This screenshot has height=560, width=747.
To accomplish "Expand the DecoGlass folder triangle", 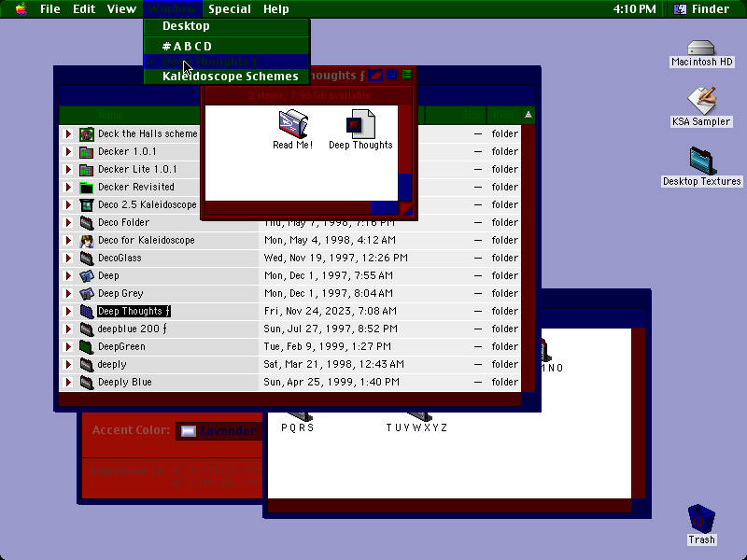I will point(68,259).
